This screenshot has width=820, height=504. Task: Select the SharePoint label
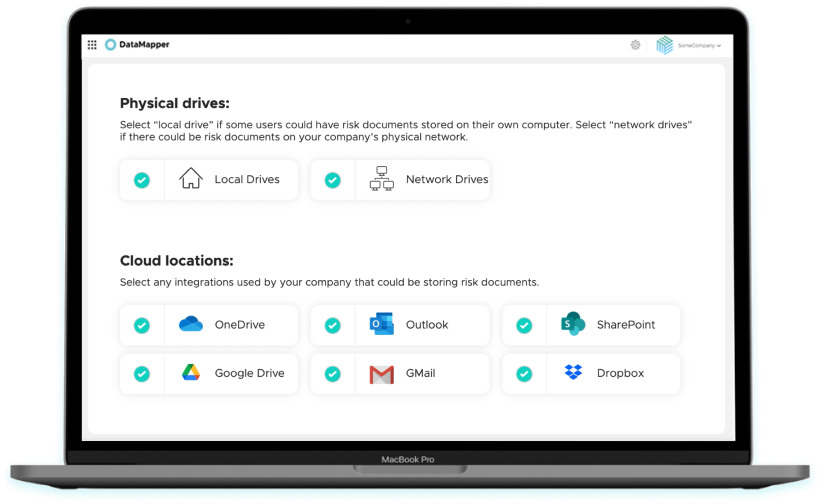click(x=626, y=325)
